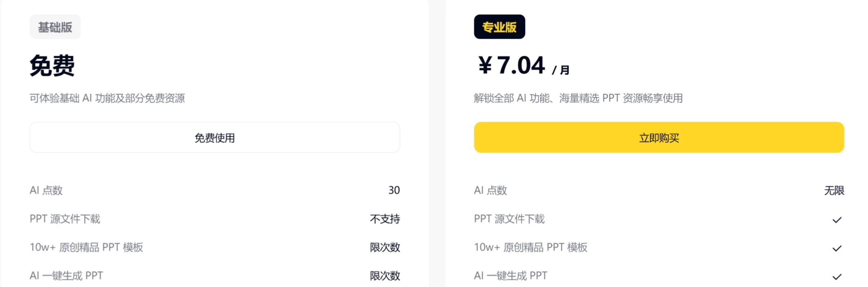The width and height of the screenshot is (868, 287).
Task: Click the 免费使用 button
Action: [214, 137]
